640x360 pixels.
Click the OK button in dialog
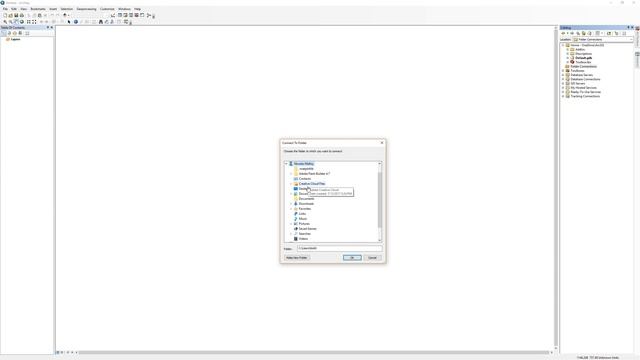point(352,258)
